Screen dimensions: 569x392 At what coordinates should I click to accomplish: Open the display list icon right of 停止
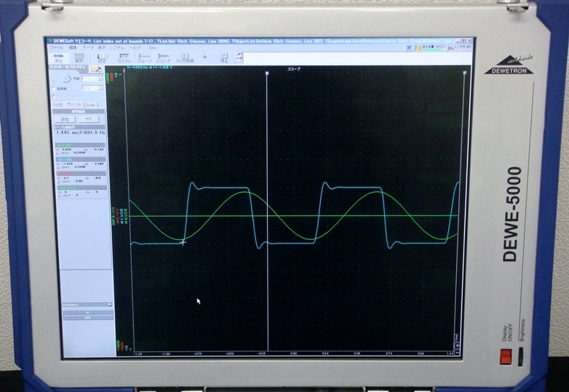click(x=239, y=58)
